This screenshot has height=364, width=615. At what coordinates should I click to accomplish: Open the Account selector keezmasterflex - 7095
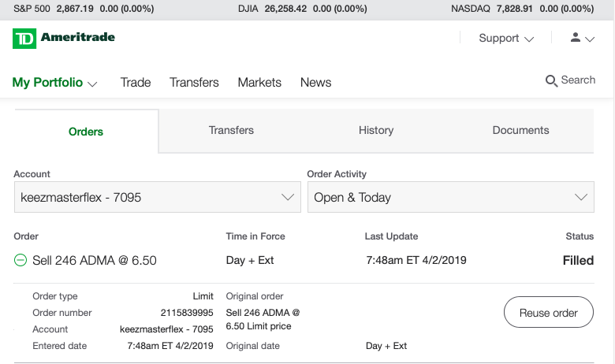157,197
